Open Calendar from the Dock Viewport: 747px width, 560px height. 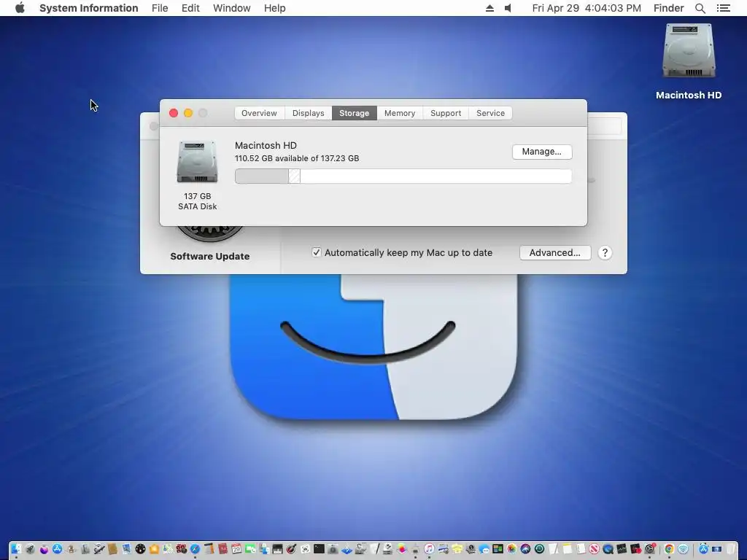point(236,549)
